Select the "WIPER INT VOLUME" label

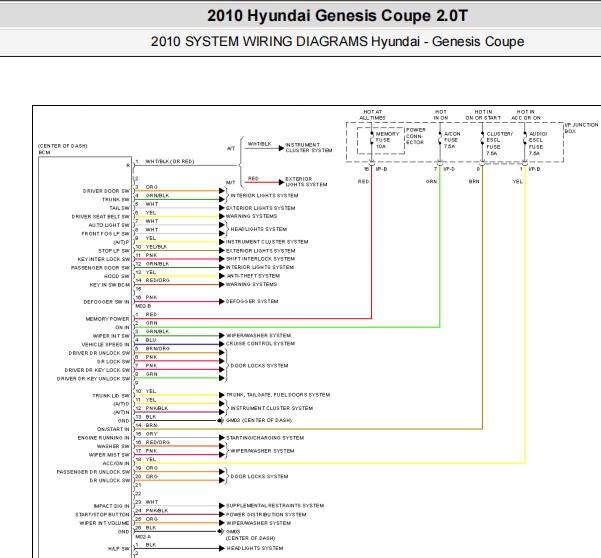[104, 523]
